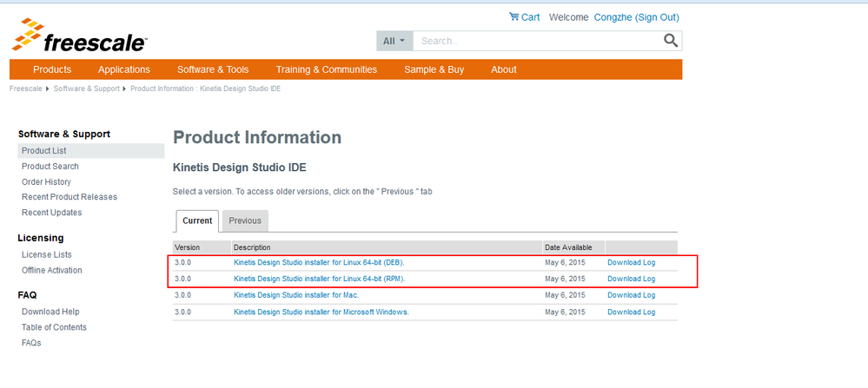The image size is (868, 388).
Task: Open Kinetis installer for Mac link
Action: [296, 295]
